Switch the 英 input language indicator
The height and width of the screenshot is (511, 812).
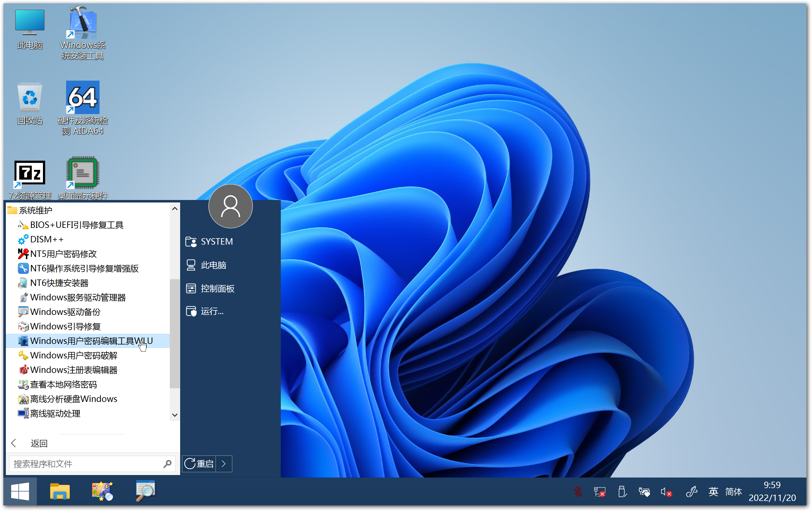pos(714,492)
